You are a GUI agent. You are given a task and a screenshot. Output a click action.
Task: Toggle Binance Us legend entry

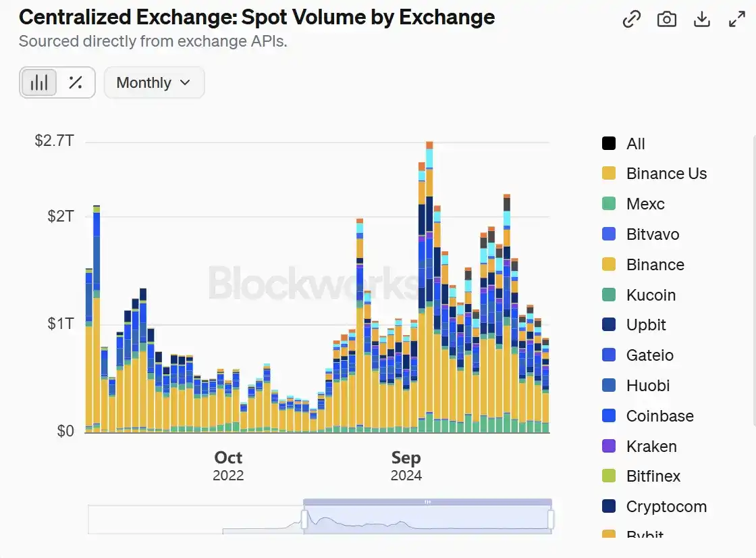(666, 174)
